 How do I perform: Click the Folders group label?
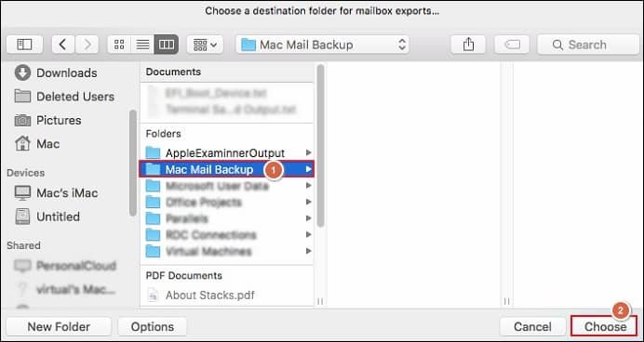(x=163, y=134)
